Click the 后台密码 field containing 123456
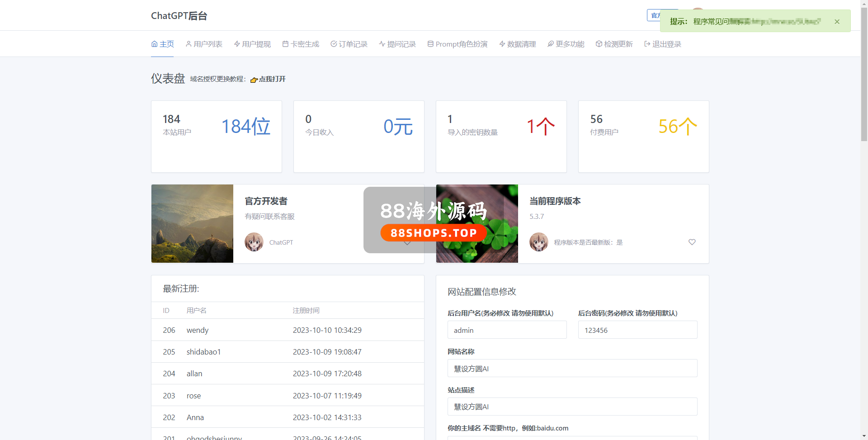 coord(637,330)
